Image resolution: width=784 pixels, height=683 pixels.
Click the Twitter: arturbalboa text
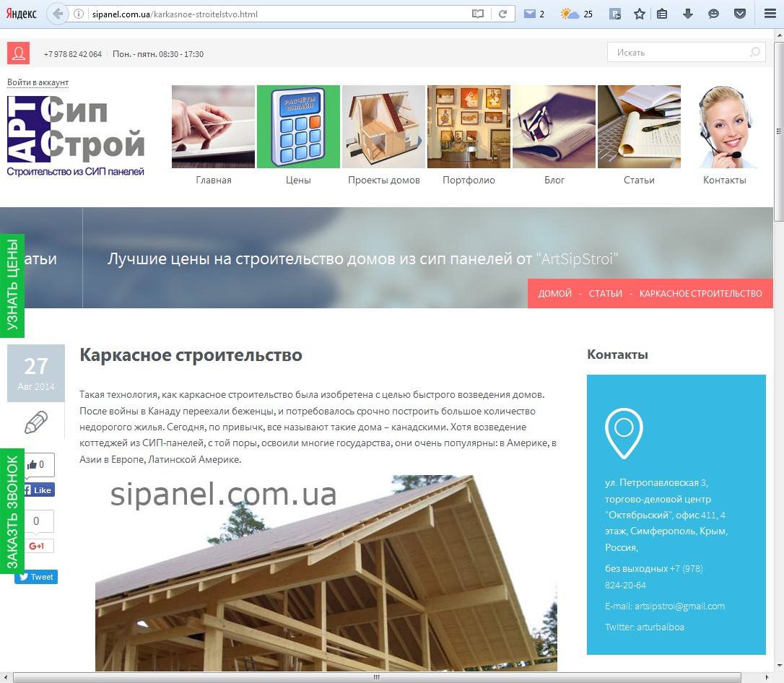(645, 627)
